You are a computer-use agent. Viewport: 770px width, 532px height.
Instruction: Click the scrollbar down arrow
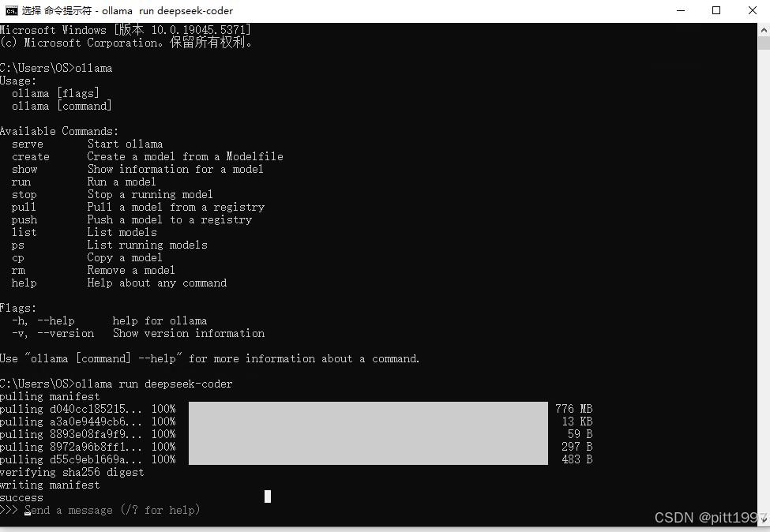764,518
